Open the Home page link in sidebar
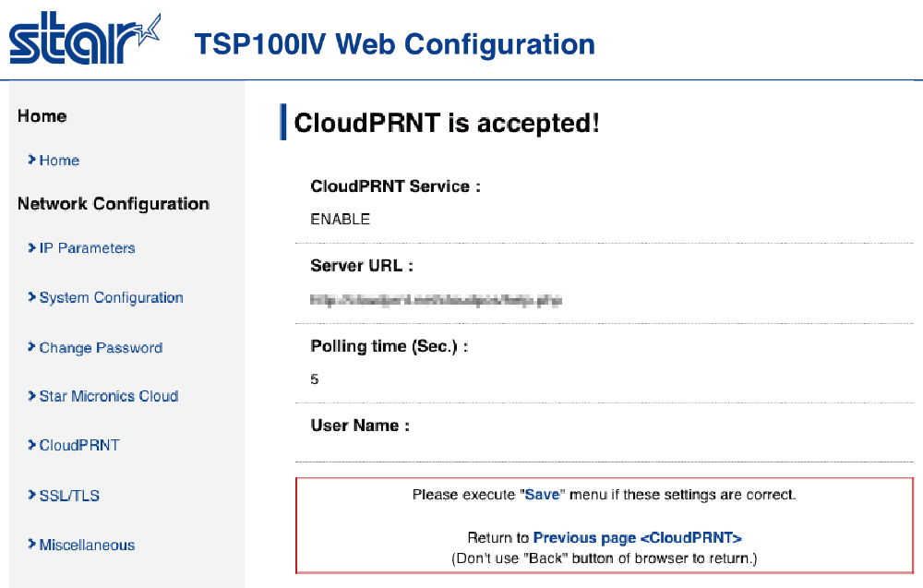 (59, 161)
